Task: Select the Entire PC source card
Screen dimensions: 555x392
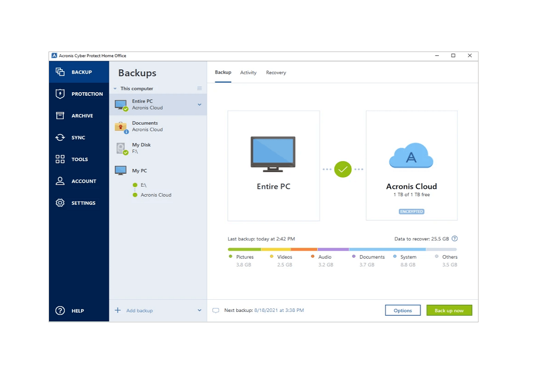Action: click(274, 166)
